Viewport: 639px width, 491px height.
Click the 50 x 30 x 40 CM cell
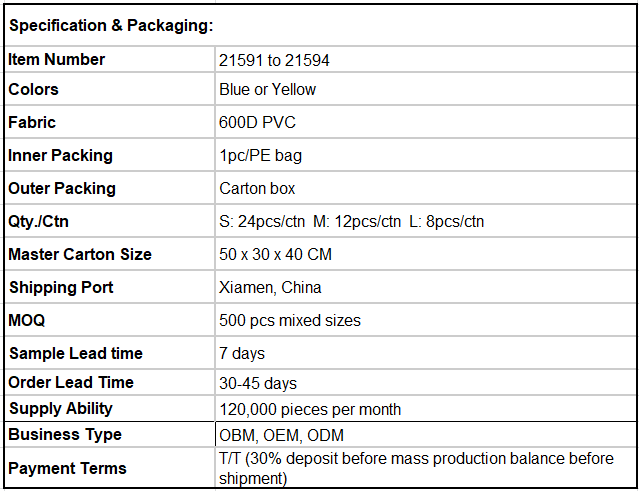pyautogui.click(x=276, y=255)
